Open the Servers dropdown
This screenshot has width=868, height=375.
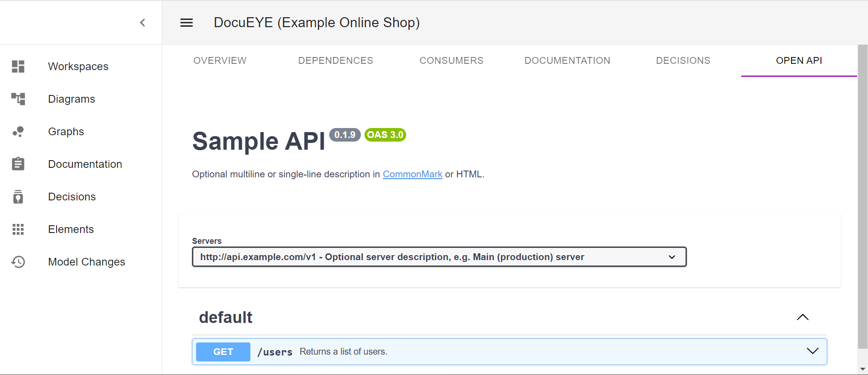point(439,257)
